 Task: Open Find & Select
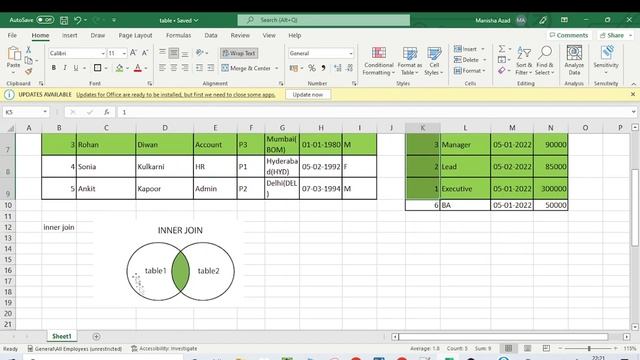(x=545, y=61)
